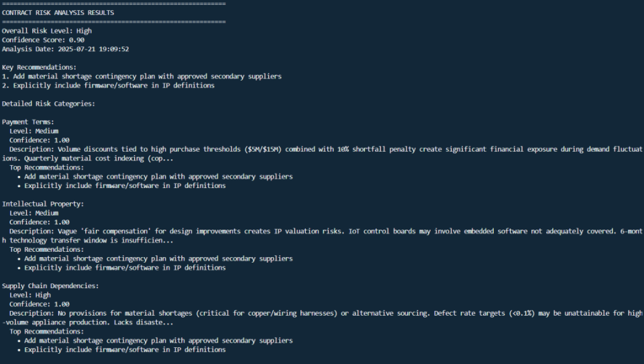Click firmware/software bullet under Intellectual Property
The width and height of the screenshot is (644, 364).
point(125,267)
